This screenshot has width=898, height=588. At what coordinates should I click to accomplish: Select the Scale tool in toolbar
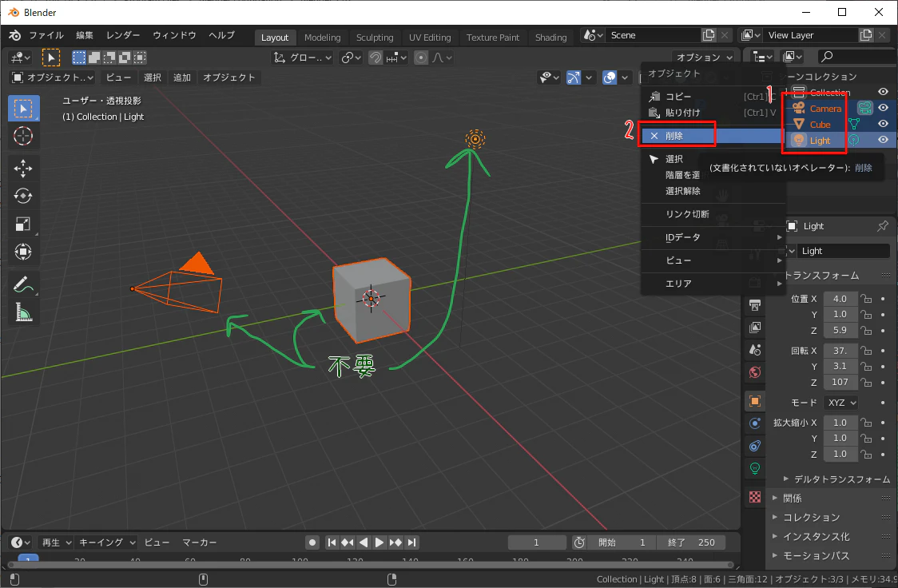tap(23, 224)
